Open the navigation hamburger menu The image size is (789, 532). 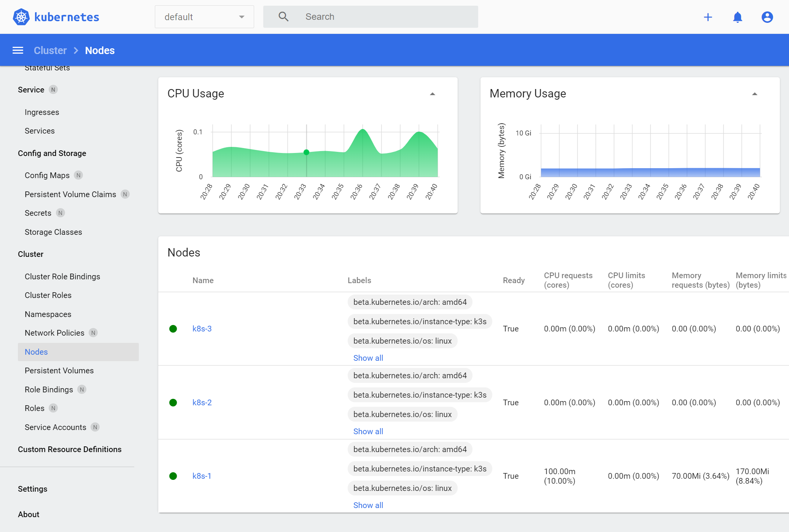pos(17,50)
